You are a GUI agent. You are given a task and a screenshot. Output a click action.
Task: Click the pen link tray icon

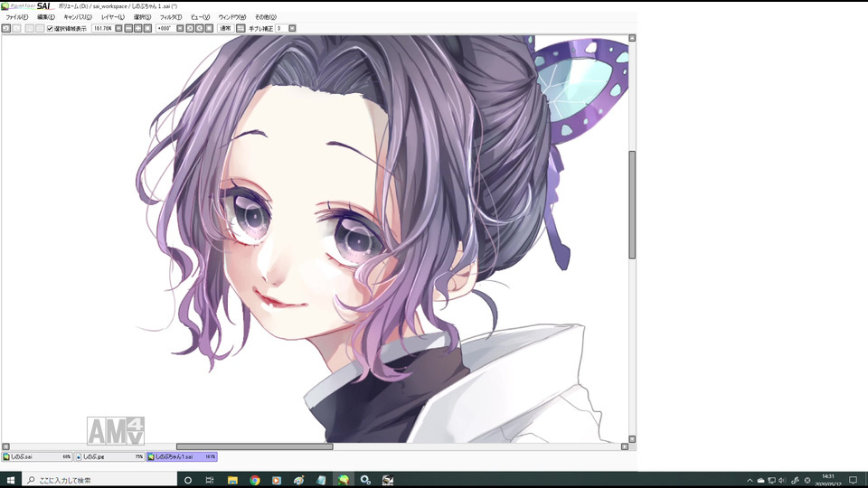pos(795,480)
